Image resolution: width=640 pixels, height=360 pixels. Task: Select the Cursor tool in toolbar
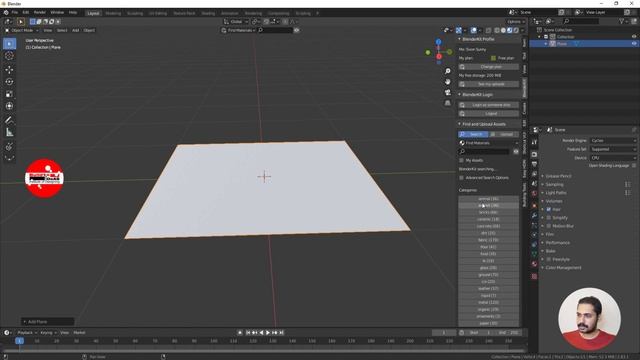pyautogui.click(x=9, y=56)
